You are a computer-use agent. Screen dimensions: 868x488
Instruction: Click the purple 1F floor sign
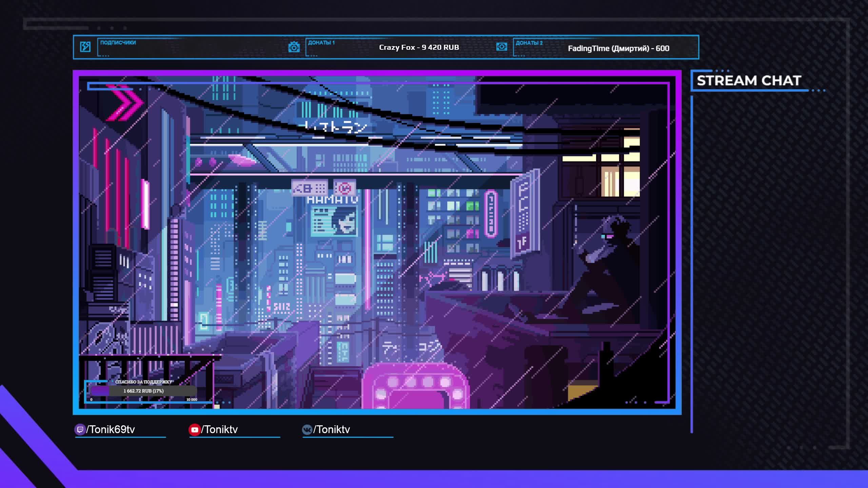click(x=522, y=242)
